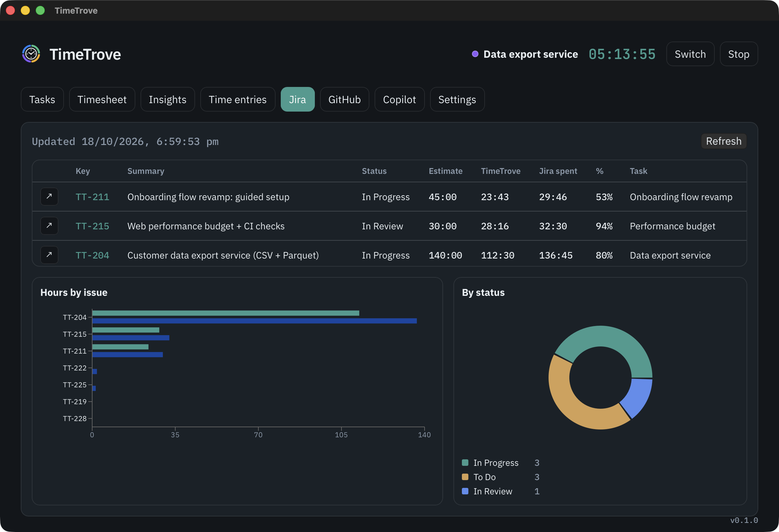779x532 pixels.
Task: Click the Estimate column header
Action: pos(445,171)
